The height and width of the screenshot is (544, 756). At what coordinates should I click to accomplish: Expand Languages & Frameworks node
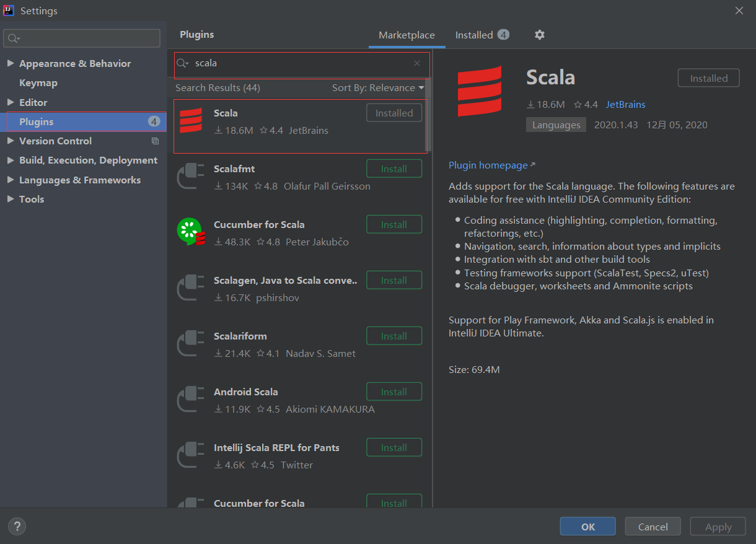click(11, 180)
